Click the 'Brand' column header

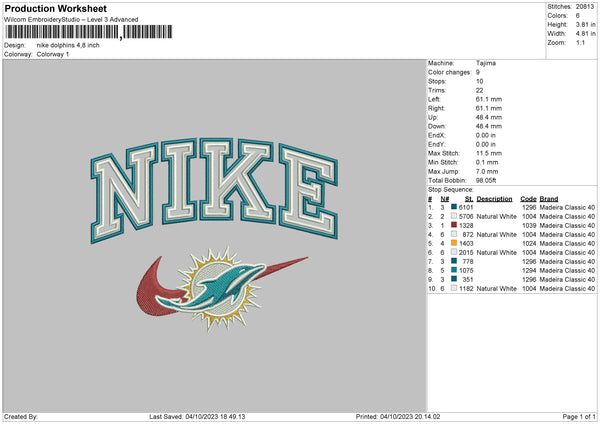click(x=549, y=199)
